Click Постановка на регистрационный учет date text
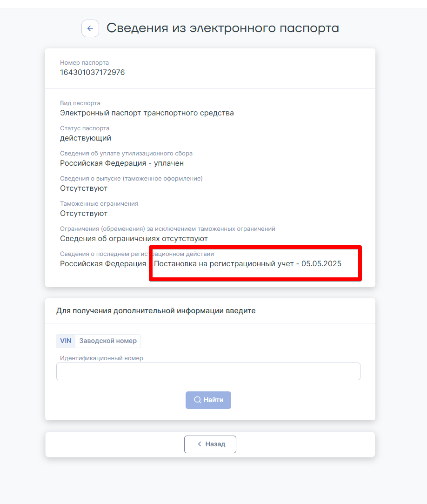The height and width of the screenshot is (504, 427). tap(248, 263)
